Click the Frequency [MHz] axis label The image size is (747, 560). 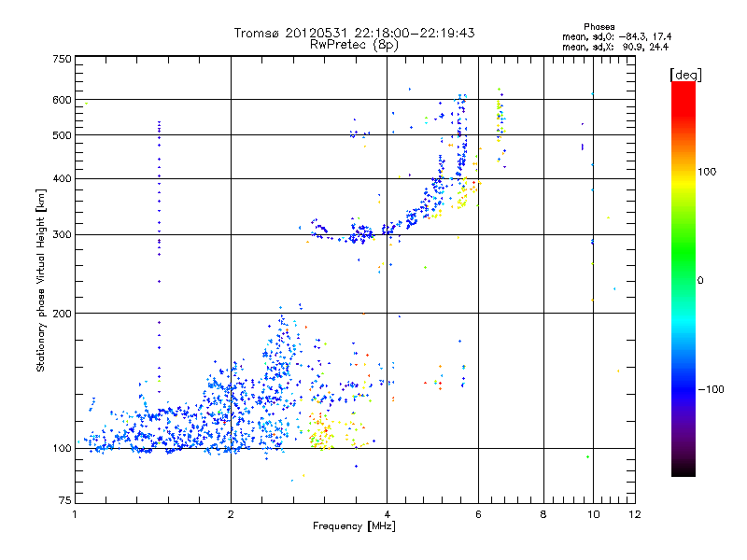pyautogui.click(x=354, y=526)
